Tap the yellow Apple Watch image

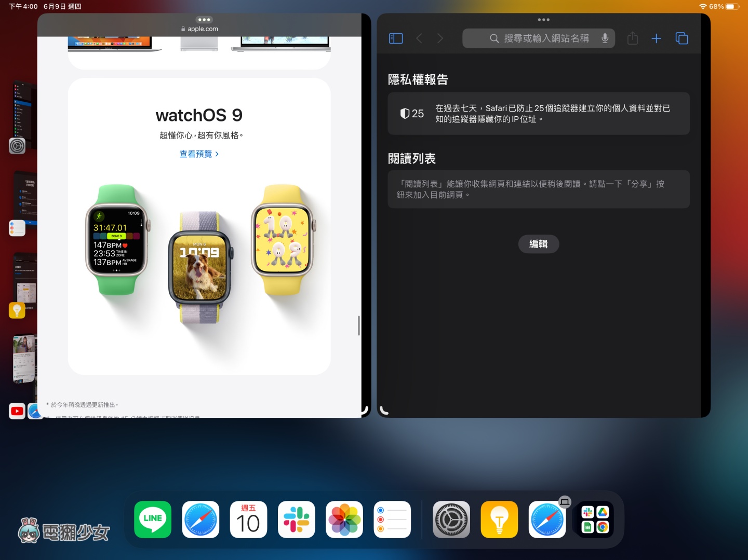click(284, 240)
